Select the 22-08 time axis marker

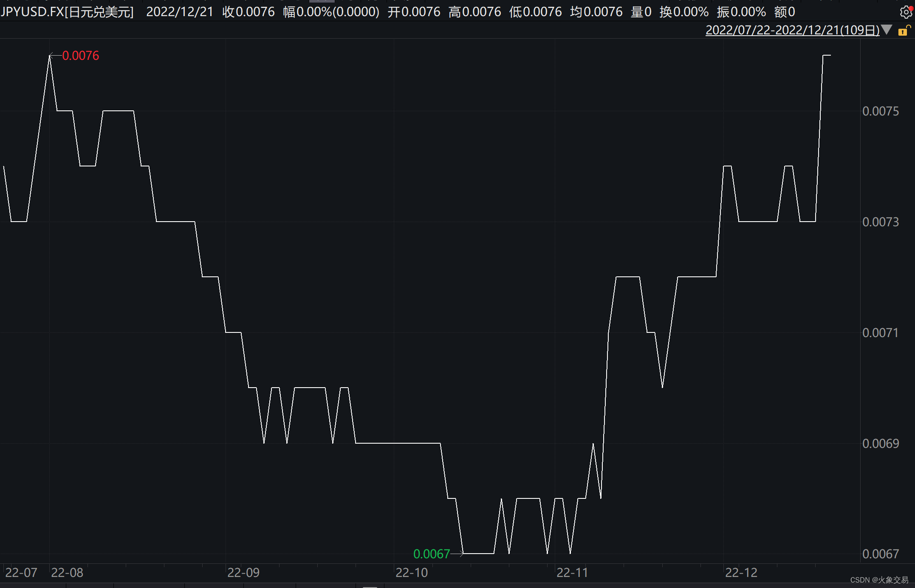[x=67, y=573]
